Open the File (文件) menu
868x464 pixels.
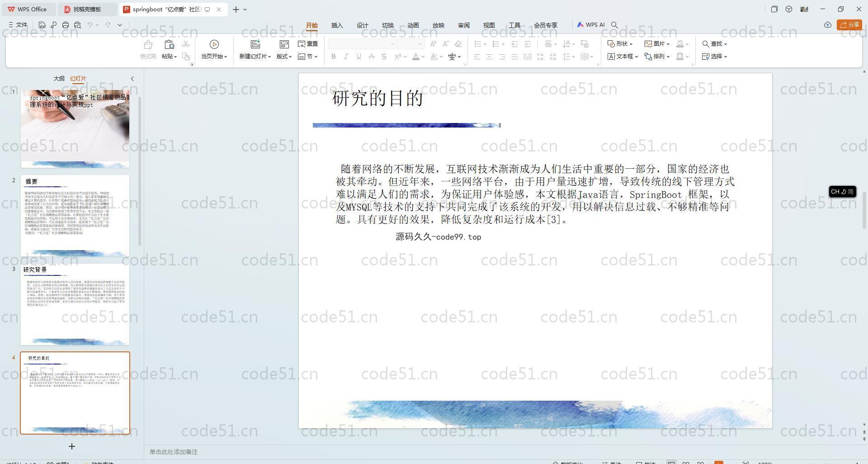[x=18, y=25]
